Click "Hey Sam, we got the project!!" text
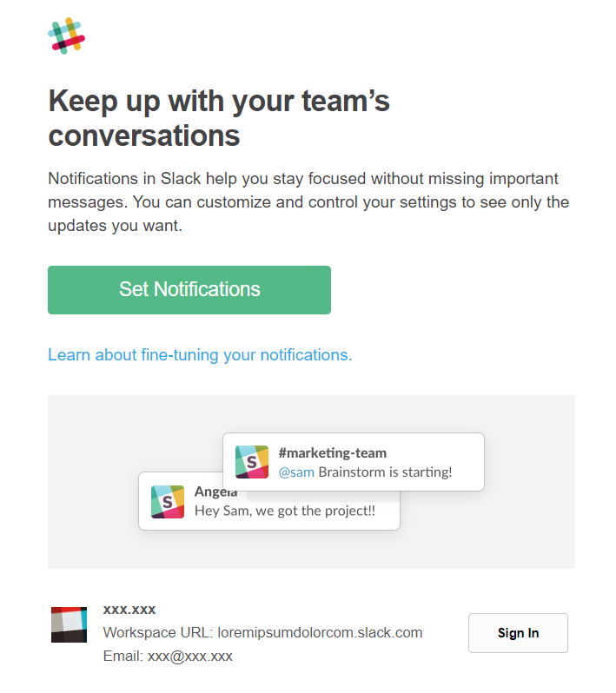The width and height of the screenshot is (616, 693). 285,511
